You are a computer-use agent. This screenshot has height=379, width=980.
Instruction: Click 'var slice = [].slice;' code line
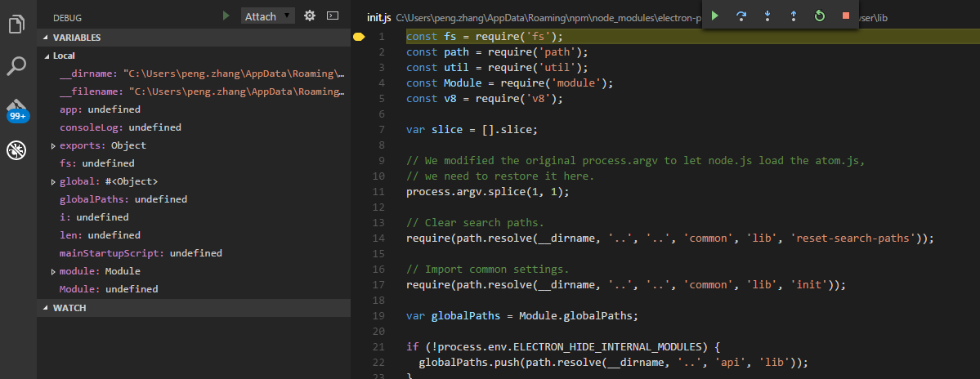point(472,130)
